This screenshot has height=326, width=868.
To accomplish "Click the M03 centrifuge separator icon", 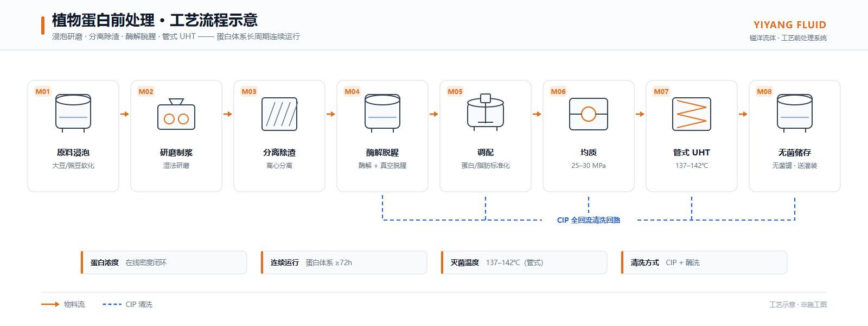I will 279,114.
